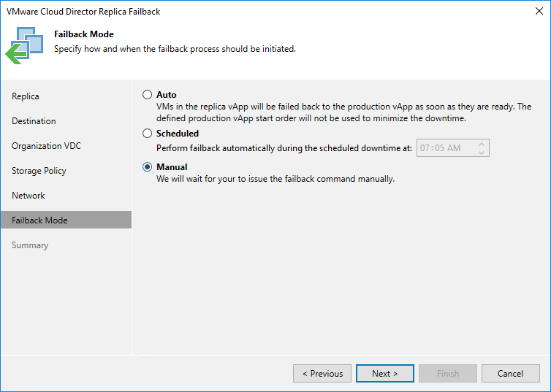Select the Manual failback mode radio button
Screen dimensions: 551x392
[x=147, y=166]
